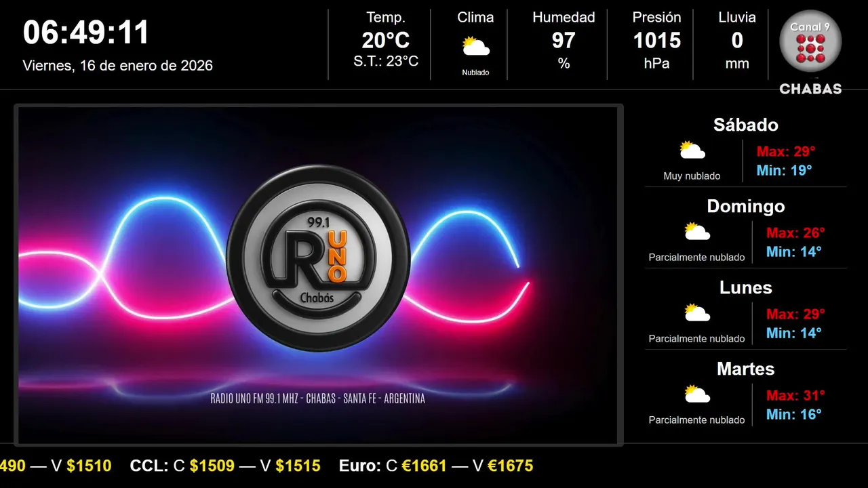Click the CCL sell price $1515

pos(298,466)
